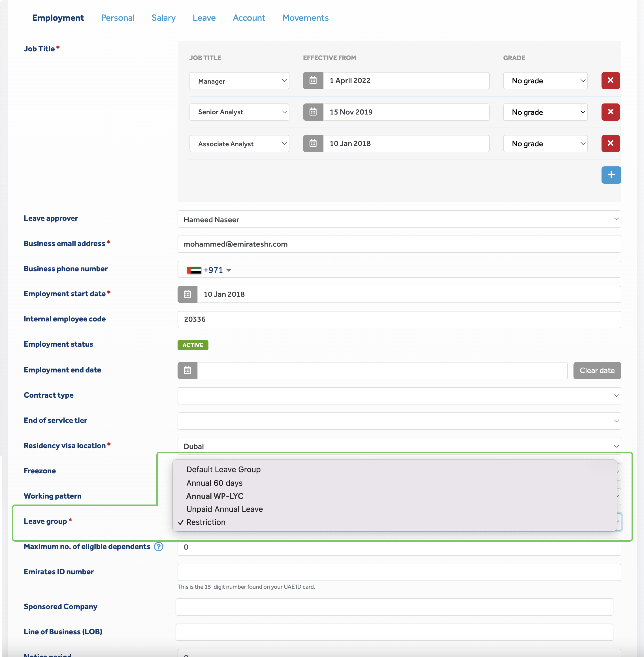Remove the Manager job title row
Image resolution: width=644 pixels, height=657 pixels.
(x=610, y=80)
